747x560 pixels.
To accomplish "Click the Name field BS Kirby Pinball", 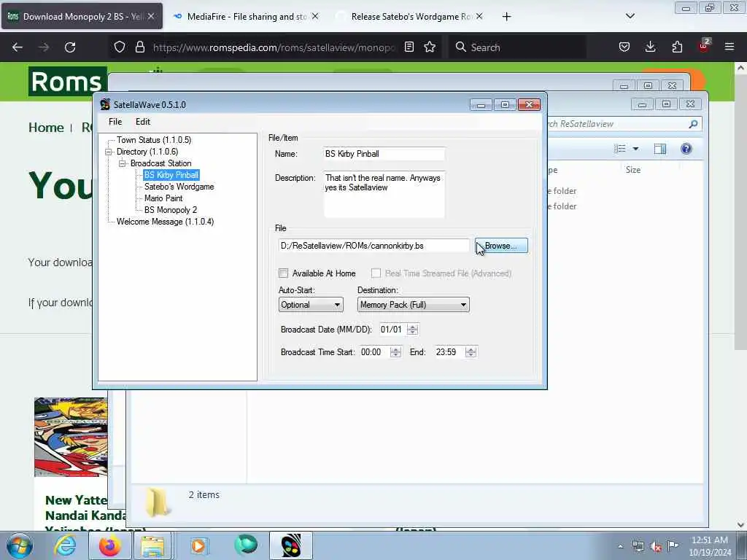I will coord(384,154).
